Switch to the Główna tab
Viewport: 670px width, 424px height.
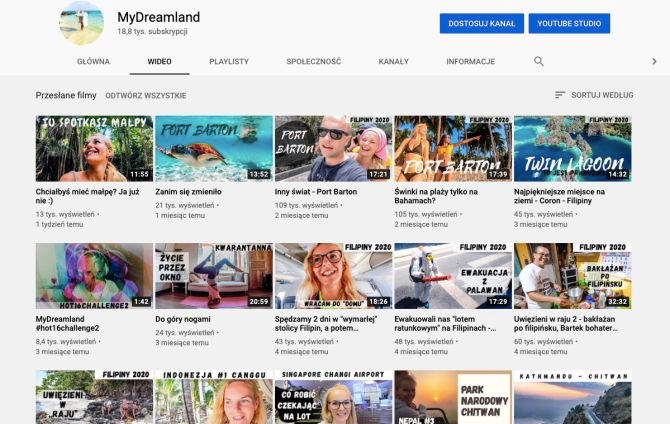click(x=93, y=61)
